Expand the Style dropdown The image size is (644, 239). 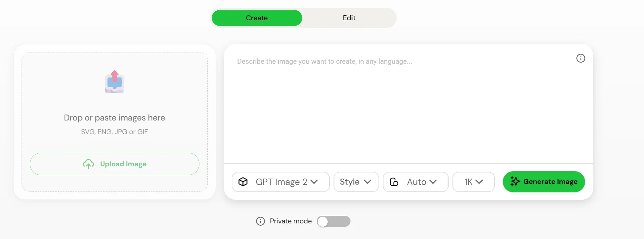tap(356, 182)
